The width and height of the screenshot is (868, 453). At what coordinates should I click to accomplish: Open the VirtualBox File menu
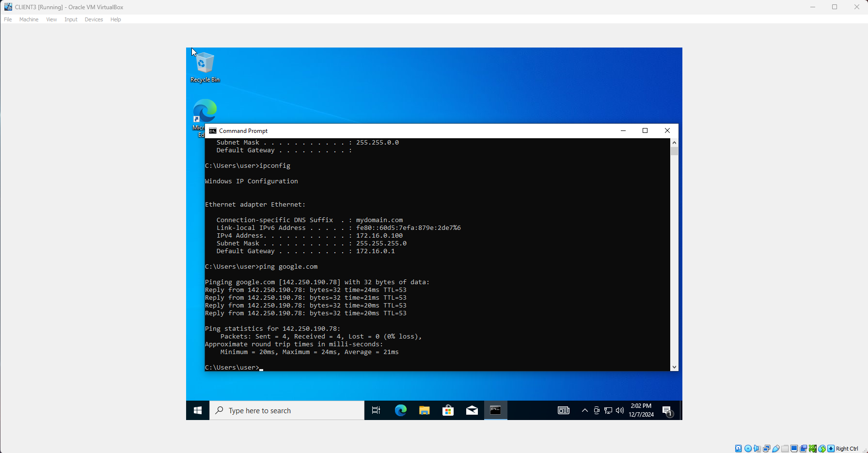pyautogui.click(x=8, y=19)
